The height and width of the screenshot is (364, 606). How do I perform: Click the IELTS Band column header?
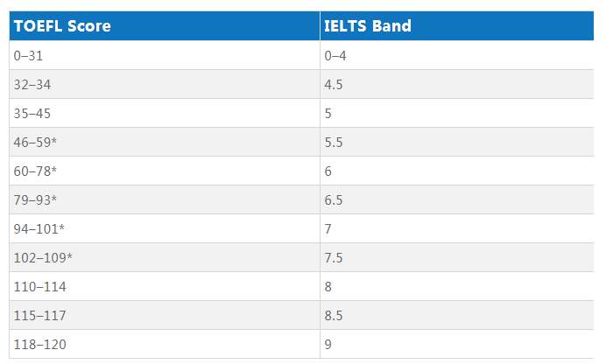point(457,26)
